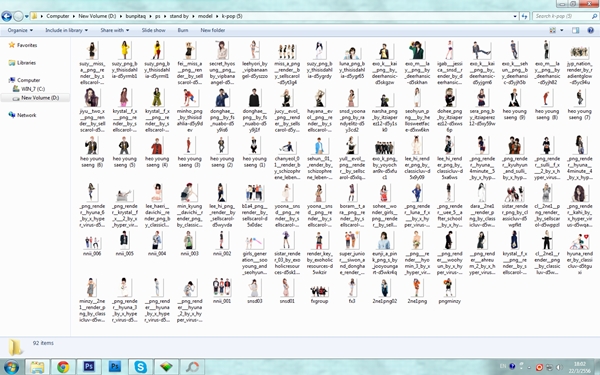Click the snsd01 file thumbnail
Viewport: 600px width, 375px height.
287,288
